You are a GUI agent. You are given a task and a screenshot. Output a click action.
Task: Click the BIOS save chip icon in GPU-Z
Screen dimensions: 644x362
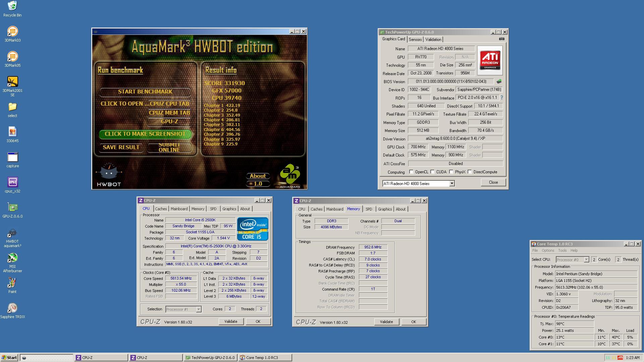pyautogui.click(x=499, y=81)
